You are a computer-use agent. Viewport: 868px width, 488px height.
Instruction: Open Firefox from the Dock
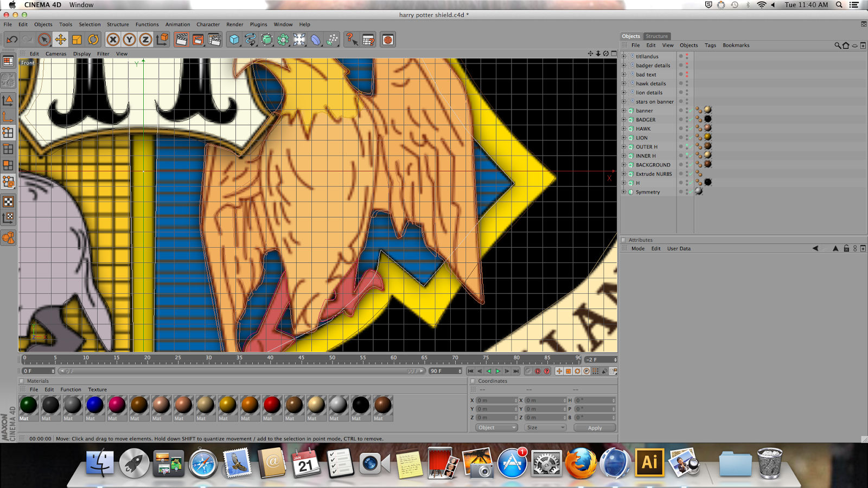580,463
